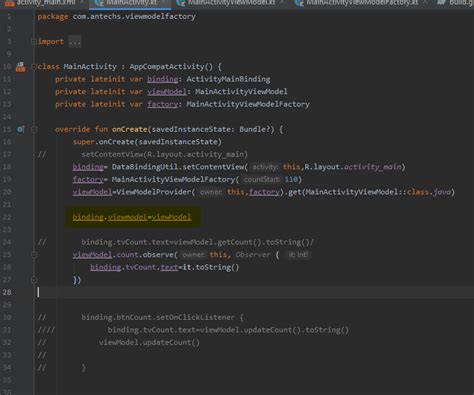Viewport: 474px width, 395px height.
Task: Collapse the MainActivity class fold marker
Action: click(34, 67)
